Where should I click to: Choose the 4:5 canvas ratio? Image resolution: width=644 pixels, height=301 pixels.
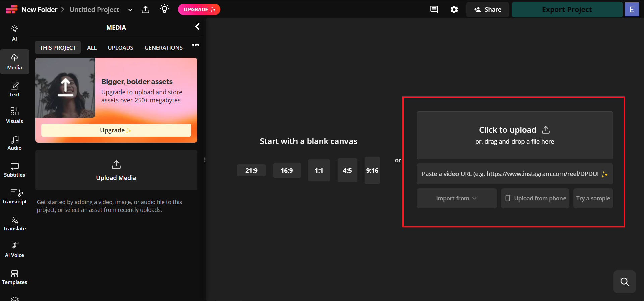[347, 170]
